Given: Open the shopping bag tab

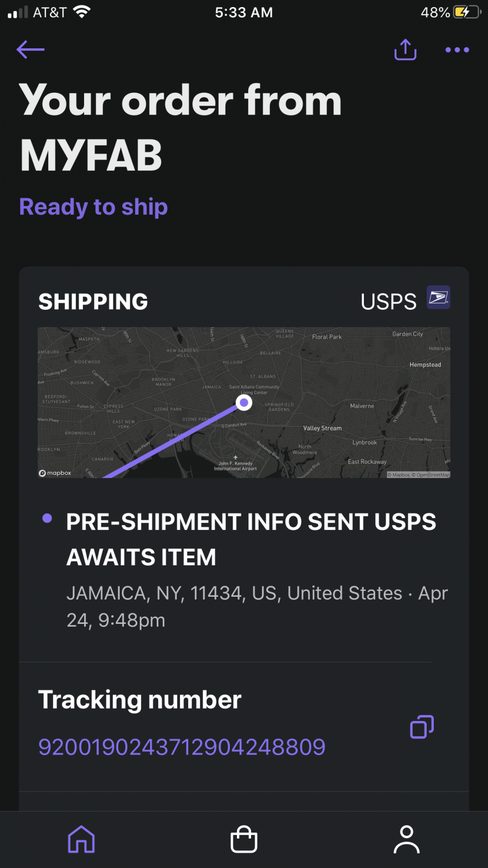Looking at the screenshot, I should [244, 839].
